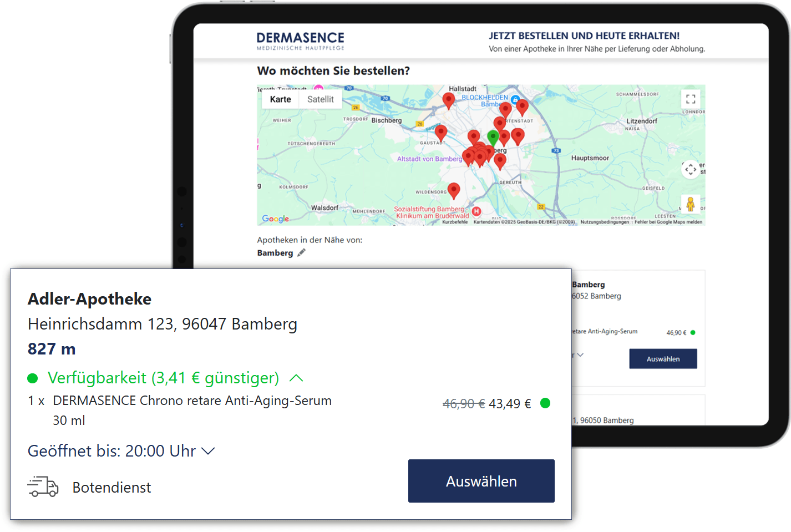
Task: Collapse the Verfügbarkeit availability section
Action: pyautogui.click(x=296, y=378)
